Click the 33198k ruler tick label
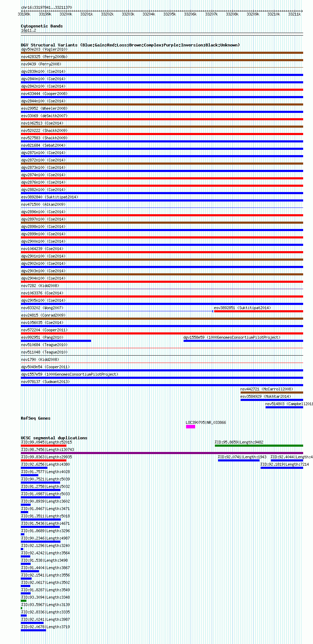The image size is (313, 644). pos(24,14)
